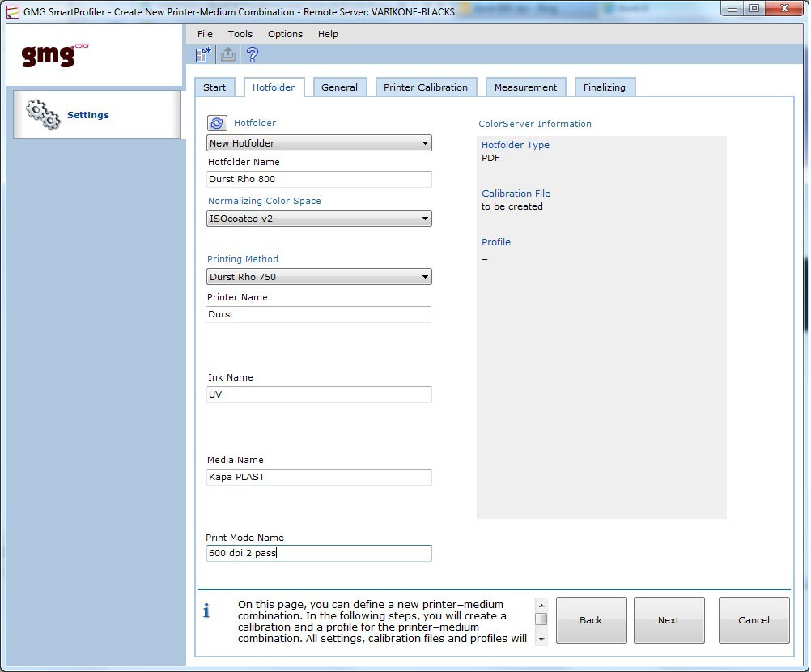Open help via question mark icon
Screen dimensions: 811x672
(x=252, y=54)
